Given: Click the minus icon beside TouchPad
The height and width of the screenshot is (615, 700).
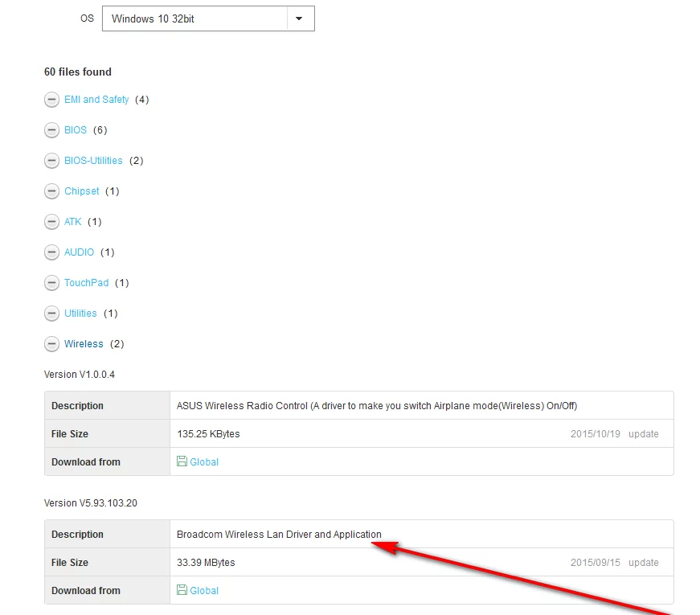Looking at the screenshot, I should (51, 283).
